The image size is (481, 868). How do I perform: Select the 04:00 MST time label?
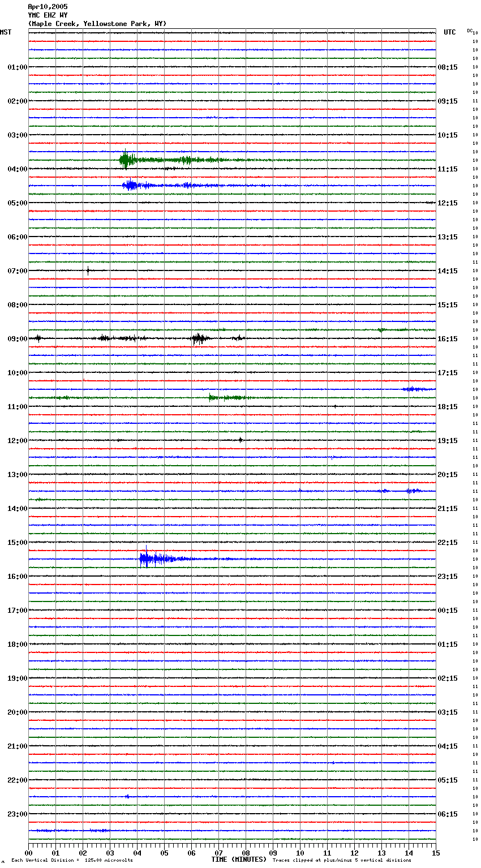pyautogui.click(x=18, y=169)
